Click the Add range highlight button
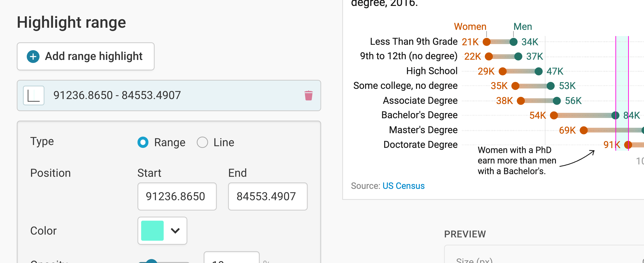 [x=85, y=56]
